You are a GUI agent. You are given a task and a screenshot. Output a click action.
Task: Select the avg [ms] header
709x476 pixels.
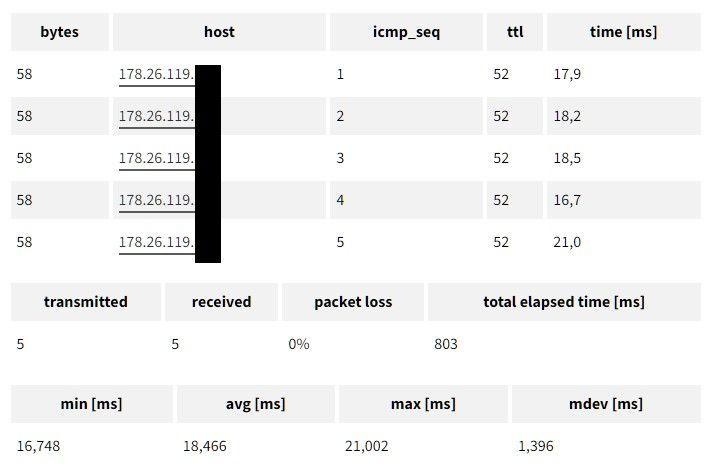tap(256, 404)
